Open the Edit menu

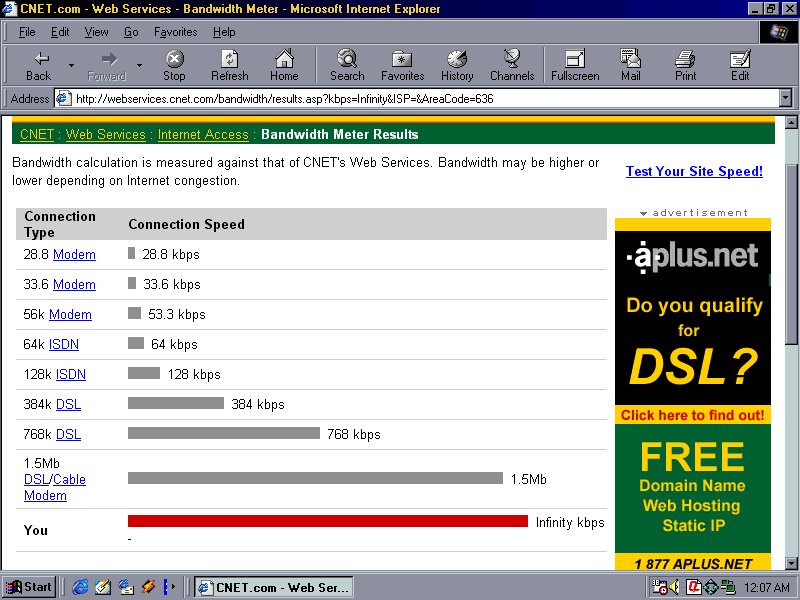[x=60, y=32]
